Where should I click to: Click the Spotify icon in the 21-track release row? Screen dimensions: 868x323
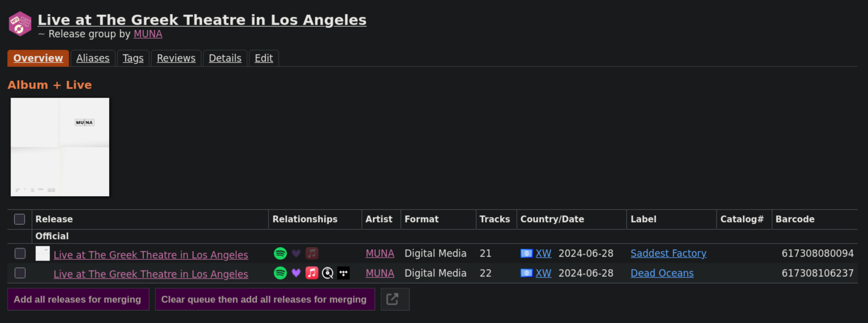(280, 253)
